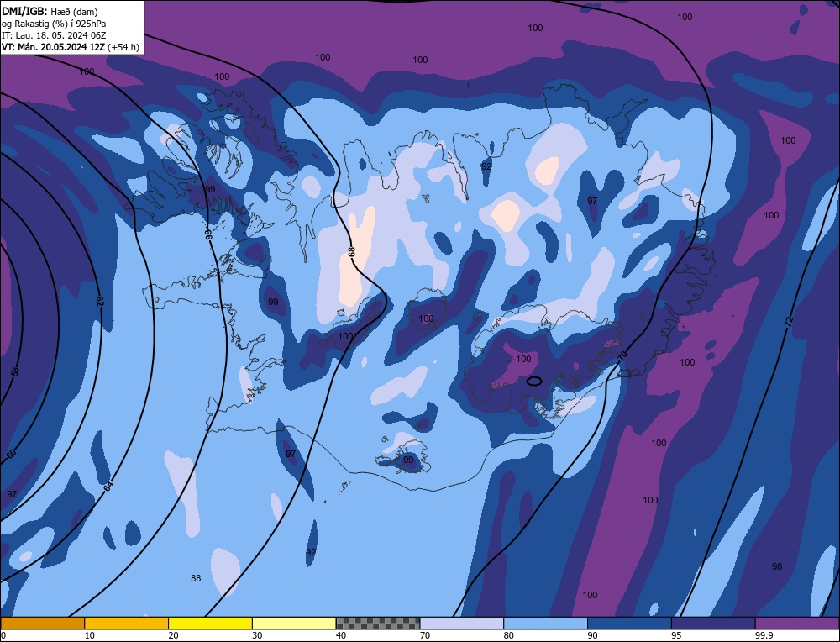Click the gray checkered 40–70 legend swatch

click(378, 624)
